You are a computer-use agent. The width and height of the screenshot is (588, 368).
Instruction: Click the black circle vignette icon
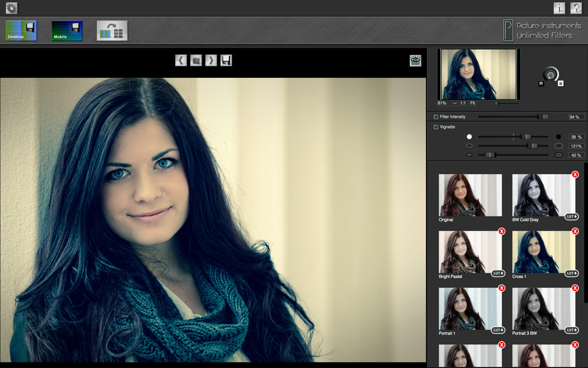point(559,137)
